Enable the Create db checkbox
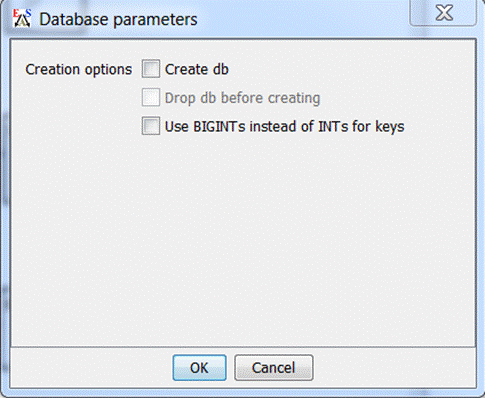The width and height of the screenshot is (485, 398). [x=151, y=69]
